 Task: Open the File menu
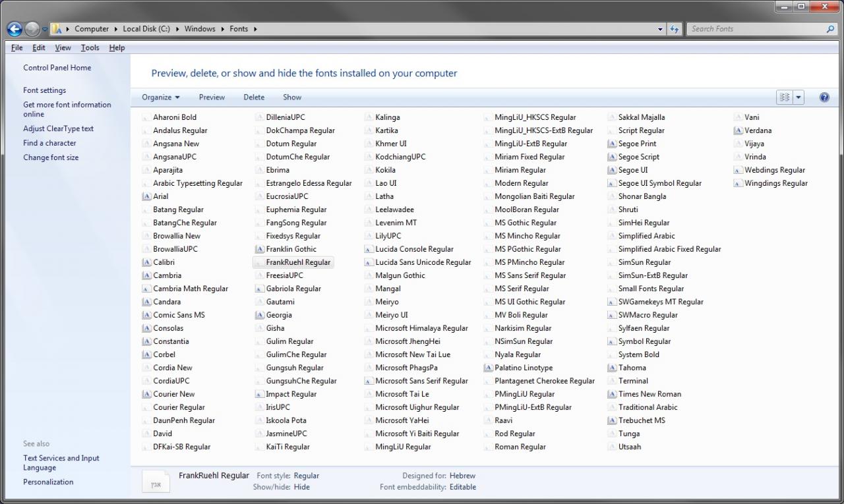click(17, 47)
